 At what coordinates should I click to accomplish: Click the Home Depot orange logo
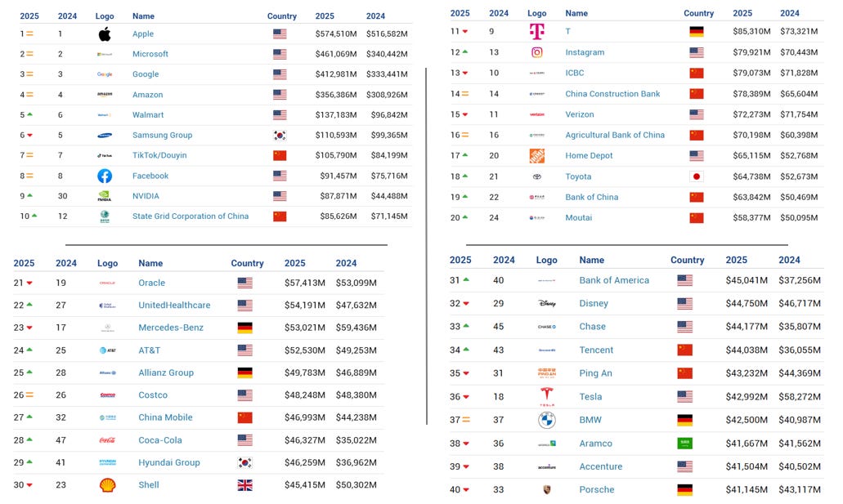(x=537, y=156)
